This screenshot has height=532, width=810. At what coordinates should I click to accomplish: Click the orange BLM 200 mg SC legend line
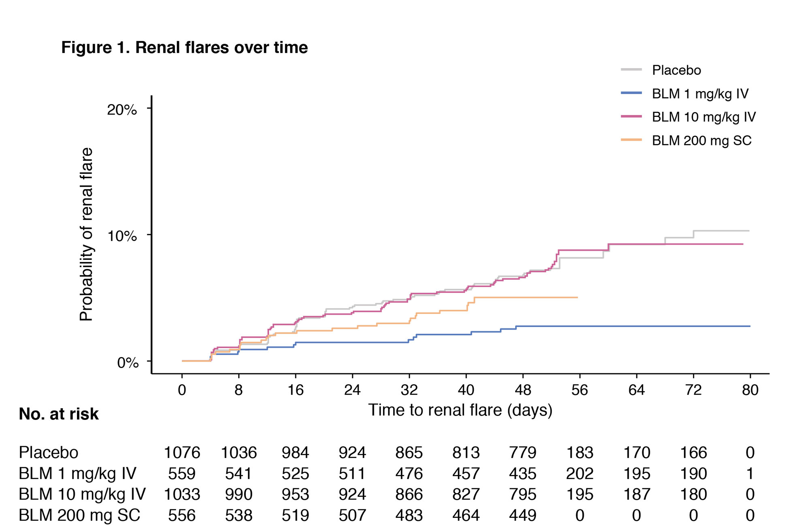pyautogui.click(x=631, y=140)
